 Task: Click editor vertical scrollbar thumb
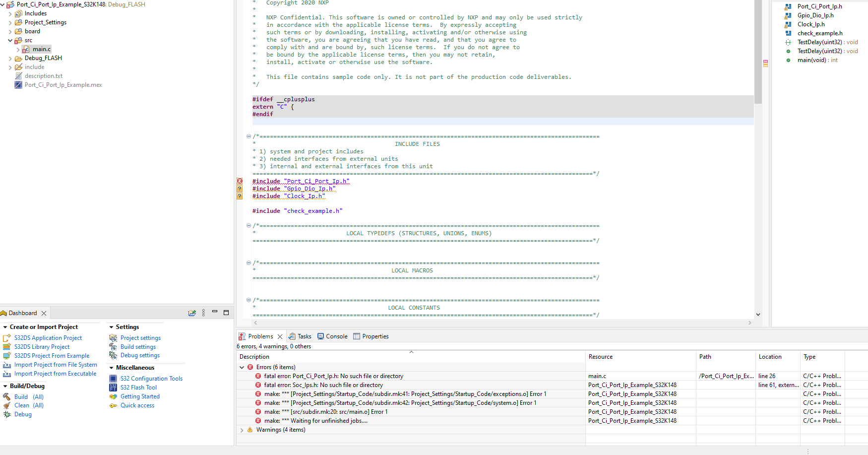pyautogui.click(x=758, y=52)
